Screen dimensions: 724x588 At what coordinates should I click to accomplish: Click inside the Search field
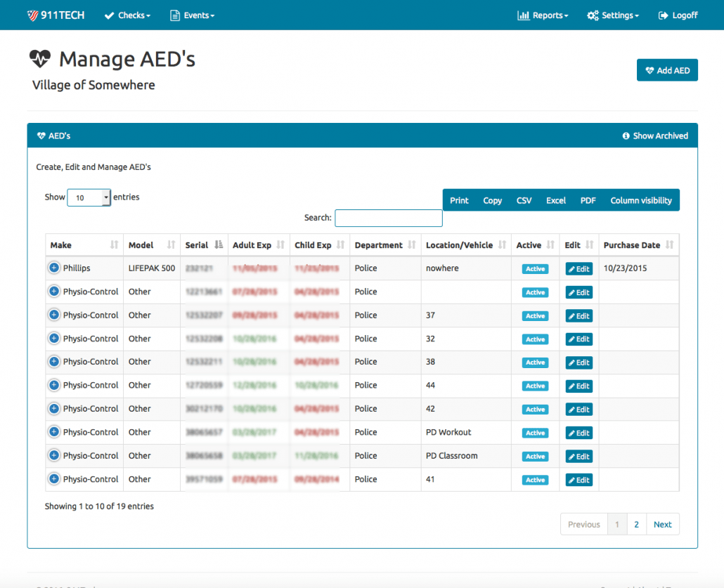[x=388, y=218]
